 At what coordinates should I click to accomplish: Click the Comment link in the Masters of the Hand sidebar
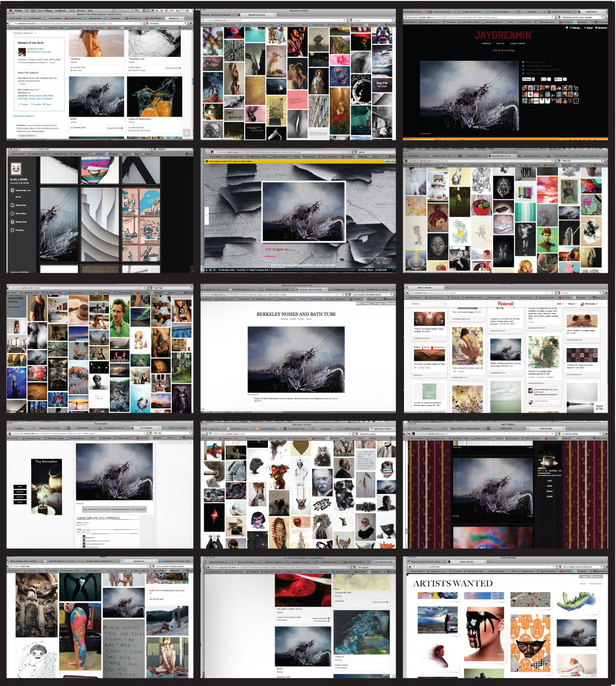(x=35, y=105)
